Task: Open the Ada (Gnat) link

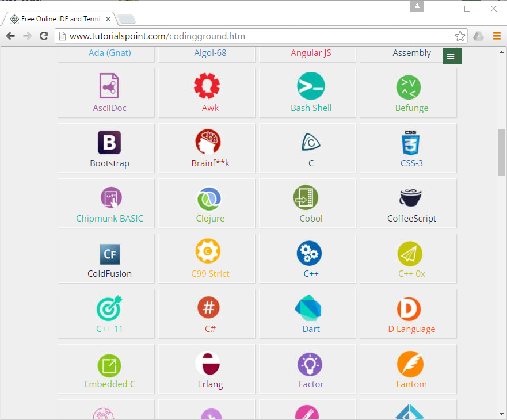Action: (109, 53)
